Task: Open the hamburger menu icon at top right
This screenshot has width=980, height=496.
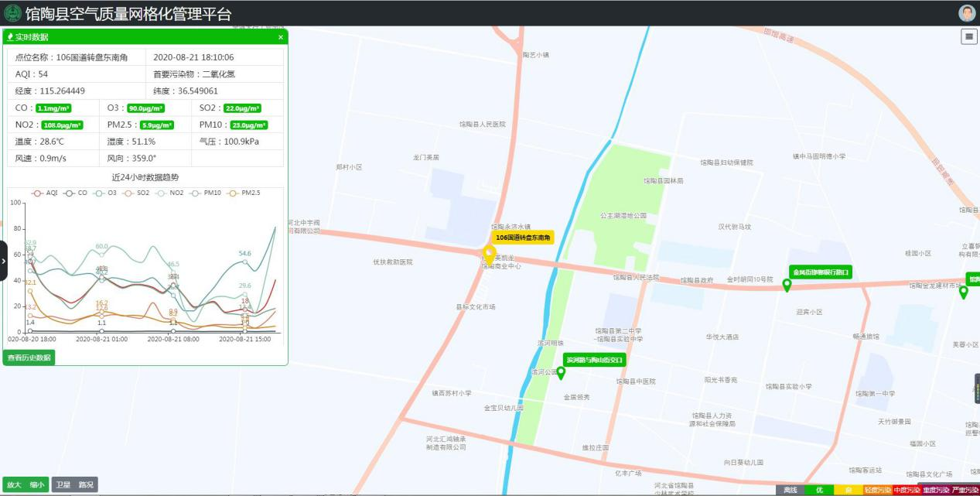Action: (969, 36)
